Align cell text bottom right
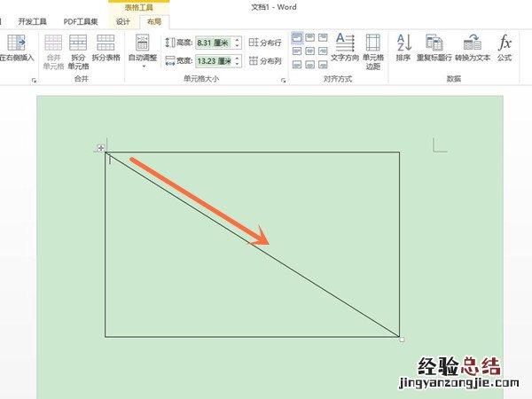 [x=323, y=65]
